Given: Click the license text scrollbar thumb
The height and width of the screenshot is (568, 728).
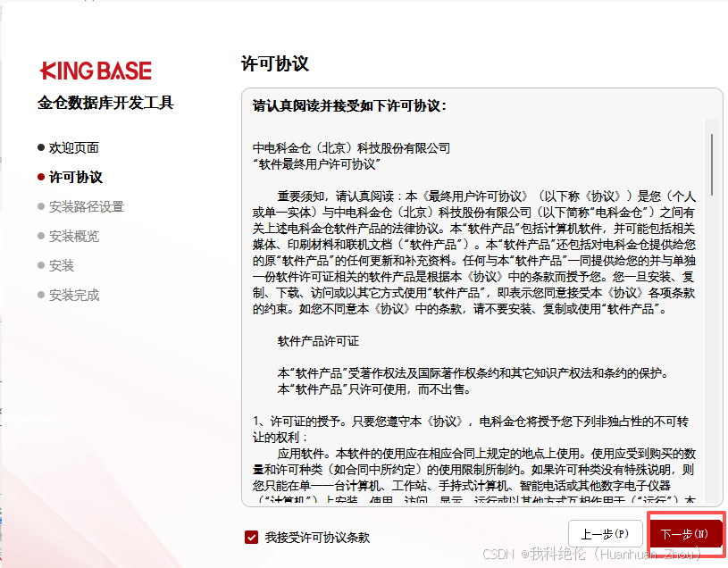Looking at the screenshot, I should [x=712, y=164].
